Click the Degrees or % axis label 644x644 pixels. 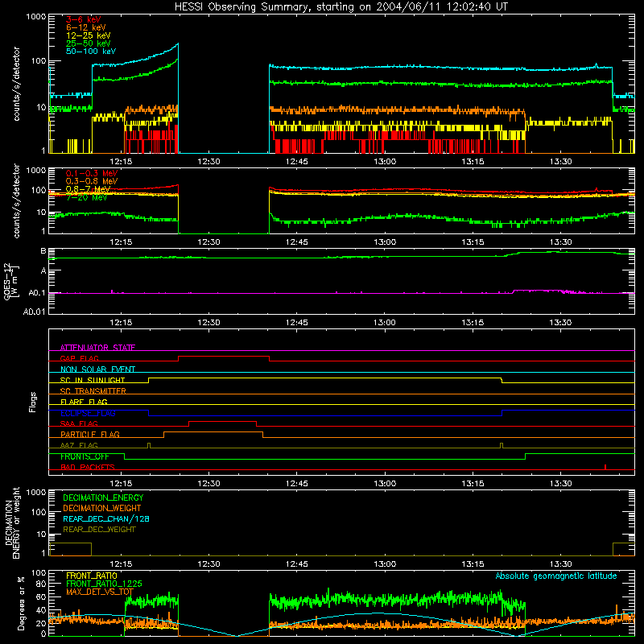pos(21,604)
